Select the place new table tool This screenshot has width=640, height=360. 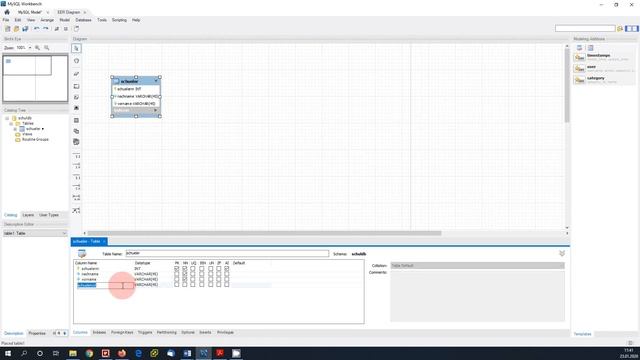point(76,120)
